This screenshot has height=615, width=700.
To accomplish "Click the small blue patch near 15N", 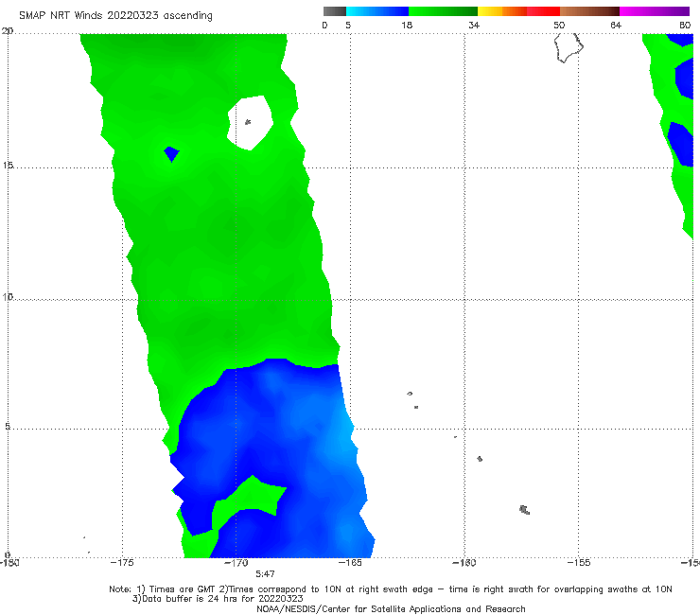I will click(171, 153).
